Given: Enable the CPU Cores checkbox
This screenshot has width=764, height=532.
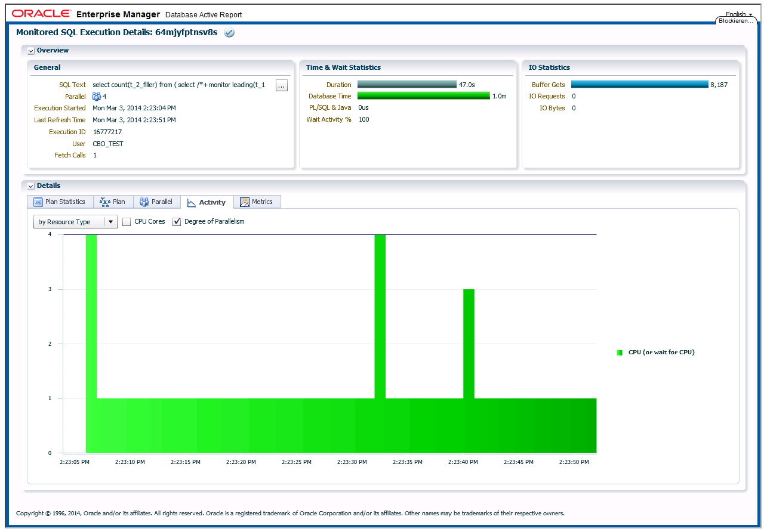Looking at the screenshot, I should coord(127,222).
